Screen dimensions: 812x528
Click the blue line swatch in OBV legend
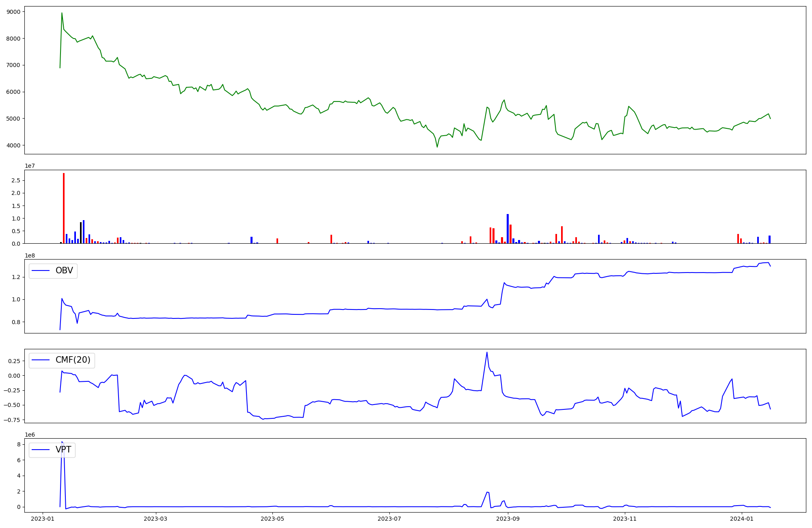tap(41, 270)
